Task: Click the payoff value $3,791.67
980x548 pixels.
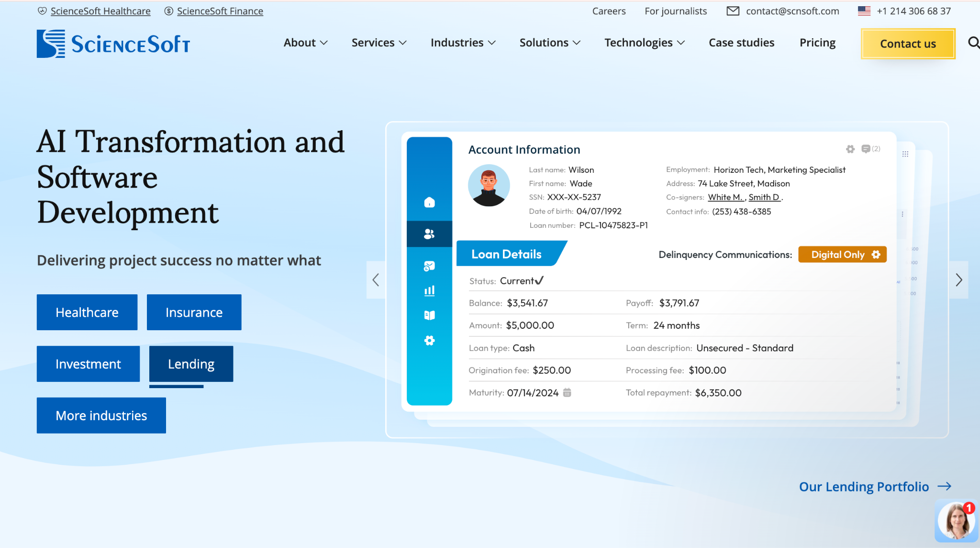Action: (679, 303)
